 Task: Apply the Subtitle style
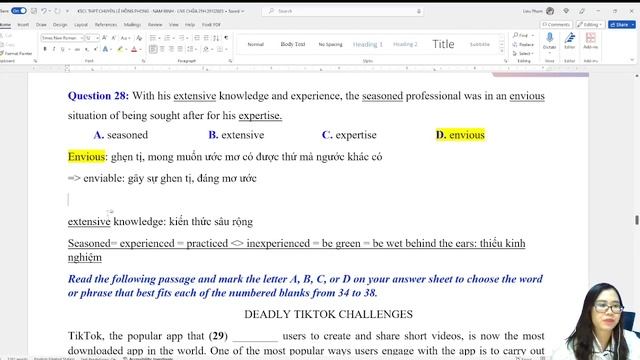(x=480, y=44)
